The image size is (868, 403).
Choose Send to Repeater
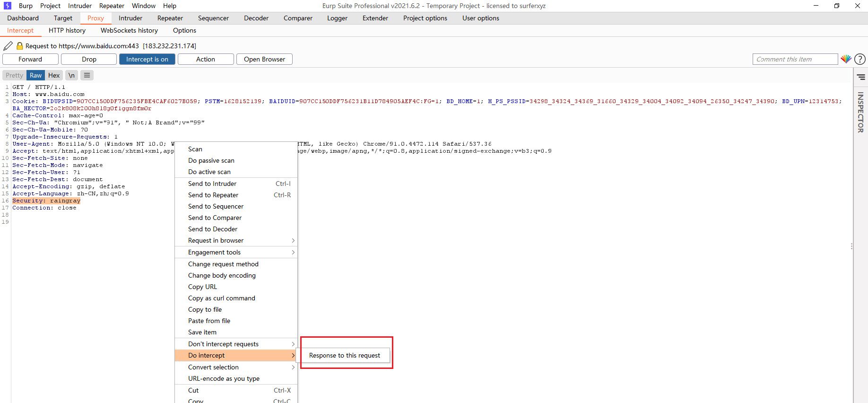pyautogui.click(x=236, y=195)
